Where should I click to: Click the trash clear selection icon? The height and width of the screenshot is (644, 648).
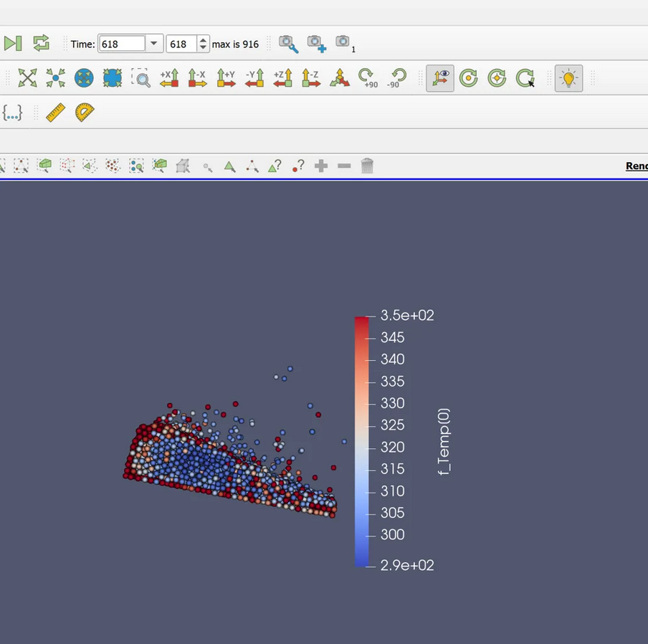click(x=367, y=166)
